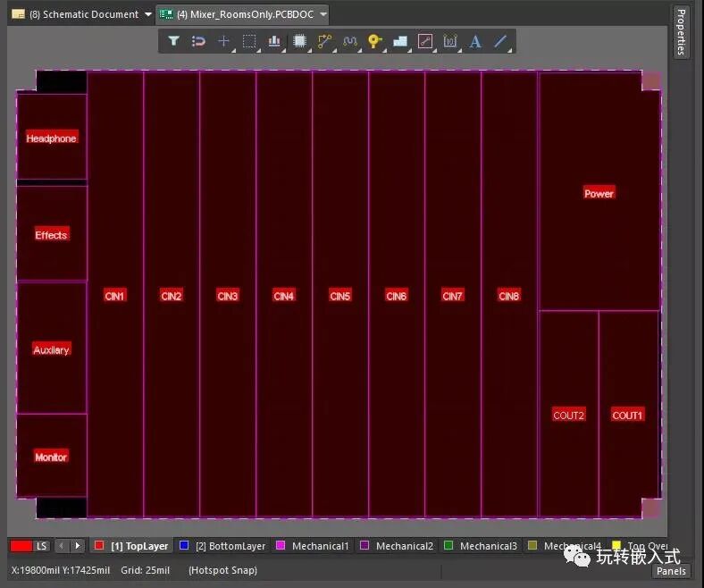This screenshot has height=588, width=704.
Task: Select the COUT1 room
Action: pyautogui.click(x=627, y=415)
